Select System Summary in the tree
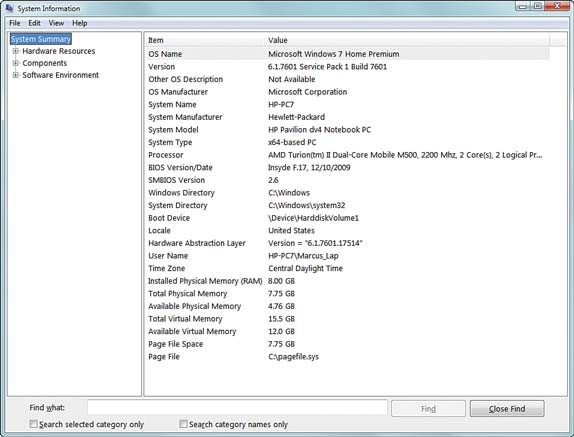This screenshot has width=574, height=437. pyautogui.click(x=41, y=39)
